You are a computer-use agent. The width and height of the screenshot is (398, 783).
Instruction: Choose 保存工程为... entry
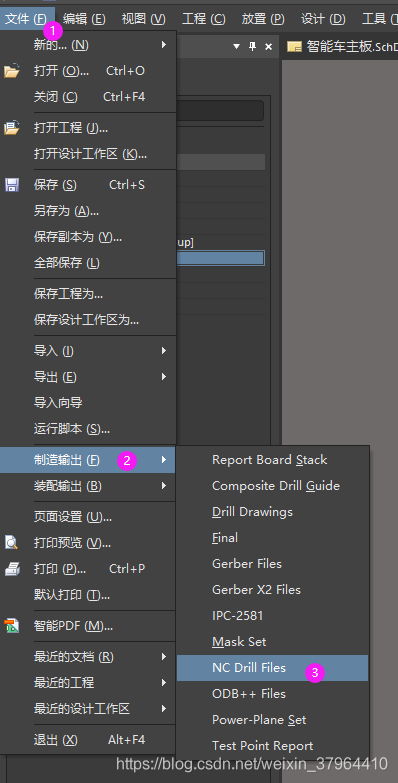click(x=88, y=294)
